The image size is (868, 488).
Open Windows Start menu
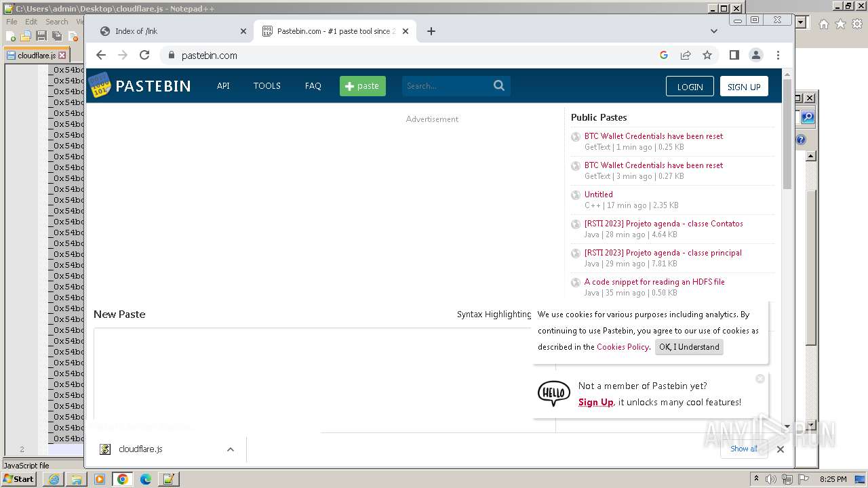(19, 479)
